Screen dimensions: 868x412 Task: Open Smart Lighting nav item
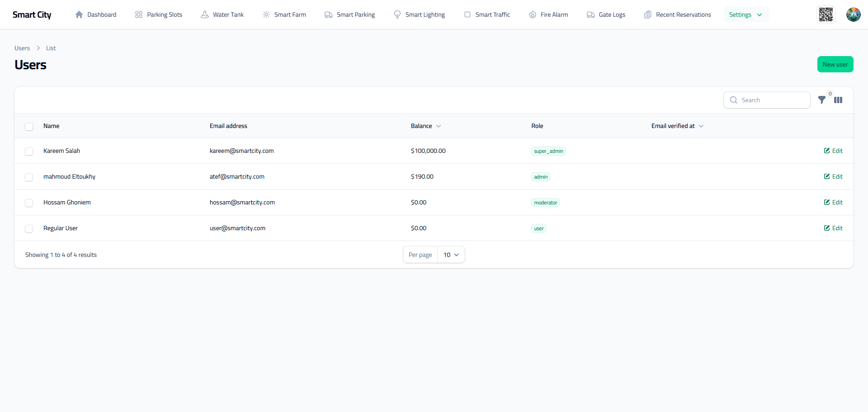click(x=420, y=14)
